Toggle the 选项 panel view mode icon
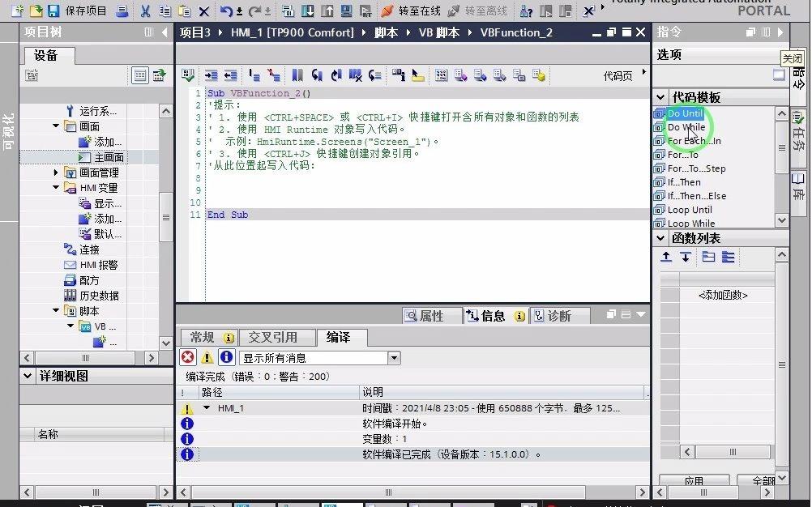This screenshot has width=812, height=507. 778,75
